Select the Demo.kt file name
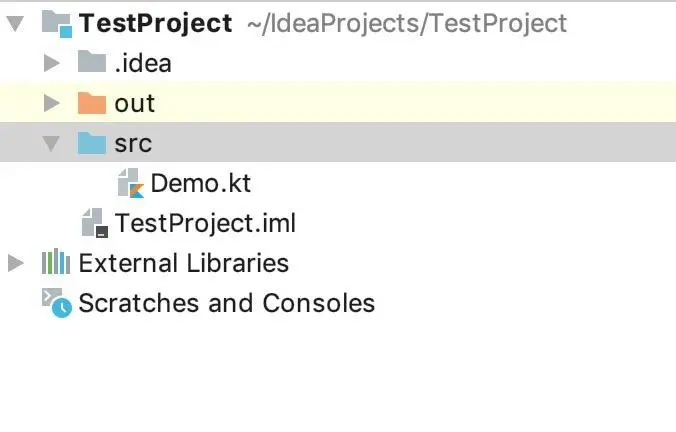 point(200,183)
